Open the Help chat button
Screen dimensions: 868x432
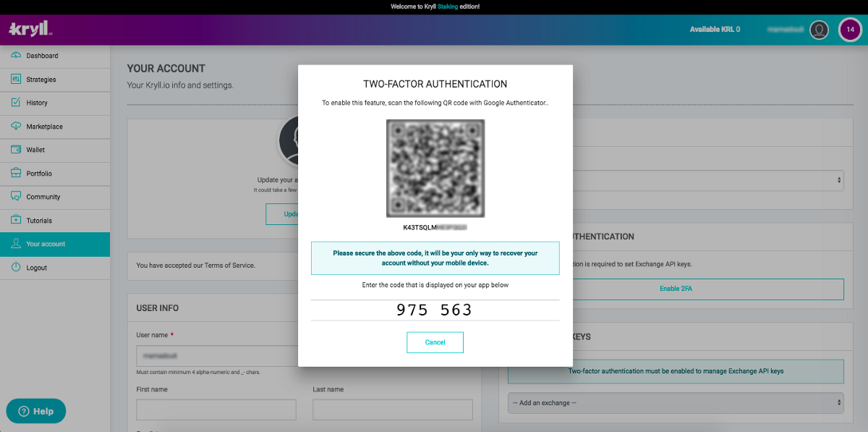[x=36, y=411]
